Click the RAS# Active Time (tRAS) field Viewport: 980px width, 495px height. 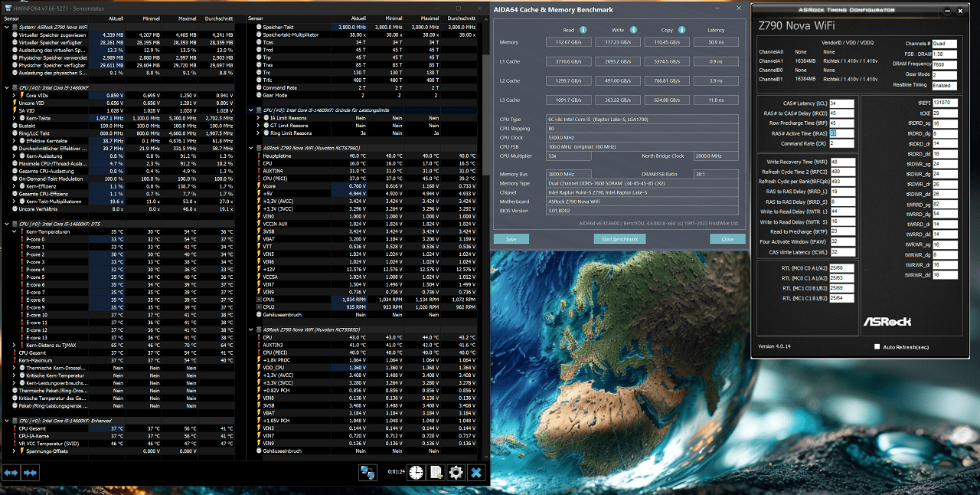point(841,133)
